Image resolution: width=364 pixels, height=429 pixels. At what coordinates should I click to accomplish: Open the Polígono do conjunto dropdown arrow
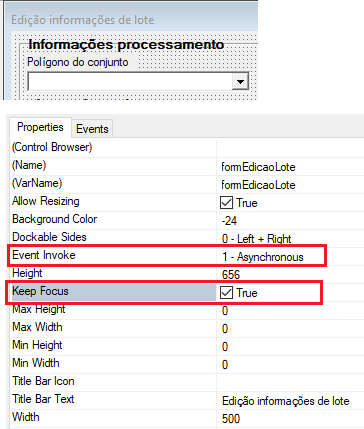tap(240, 81)
